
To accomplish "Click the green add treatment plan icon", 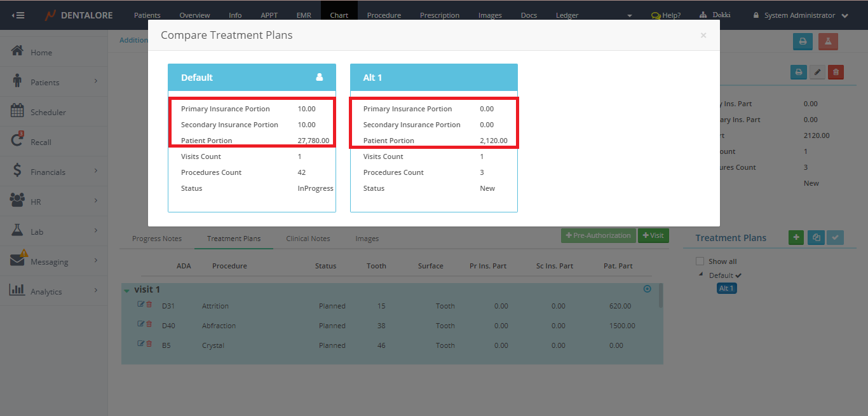I will pyautogui.click(x=796, y=237).
